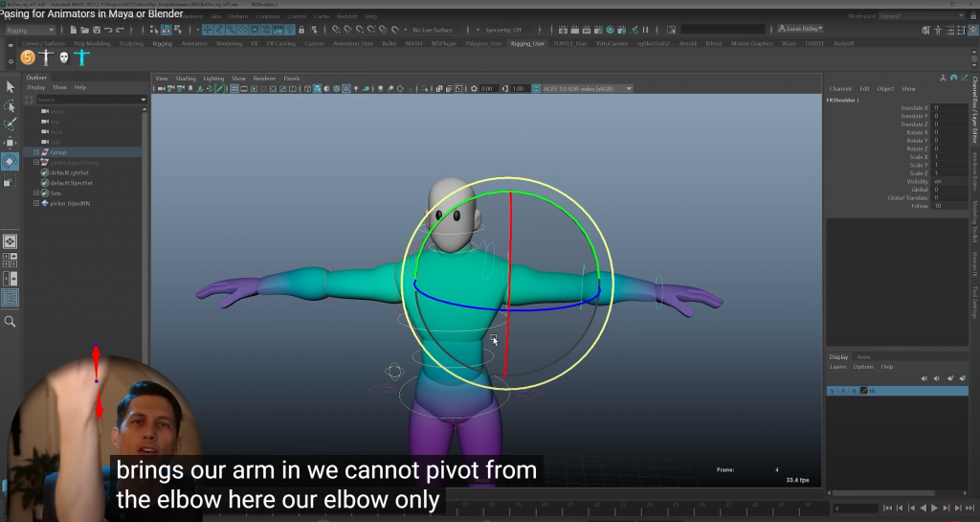Toggle the Outliner layout button in sidebar
Image resolution: width=980 pixels, height=522 pixels.
click(x=11, y=298)
